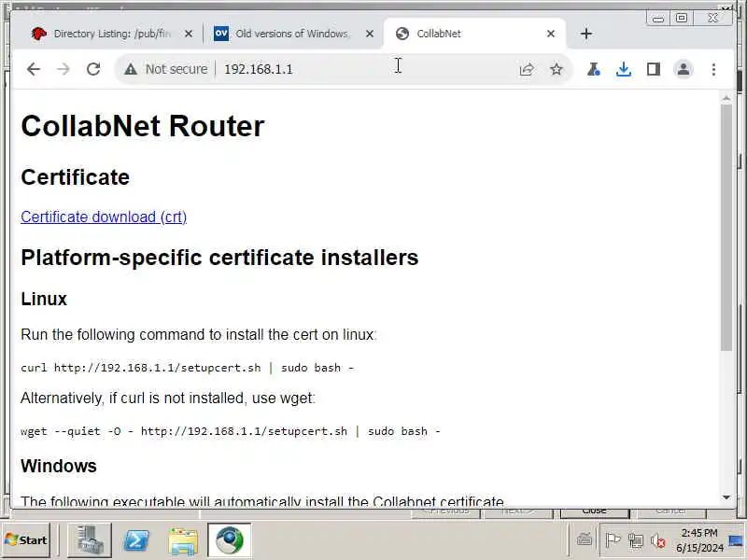The image size is (747, 560).
Task: Click the Windows section heading
Action: (x=59, y=466)
